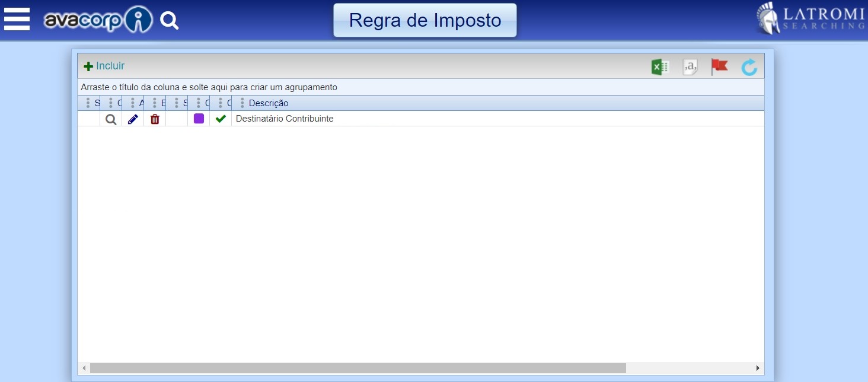
Task: Open the column menu dots for first column
Action: tap(88, 103)
